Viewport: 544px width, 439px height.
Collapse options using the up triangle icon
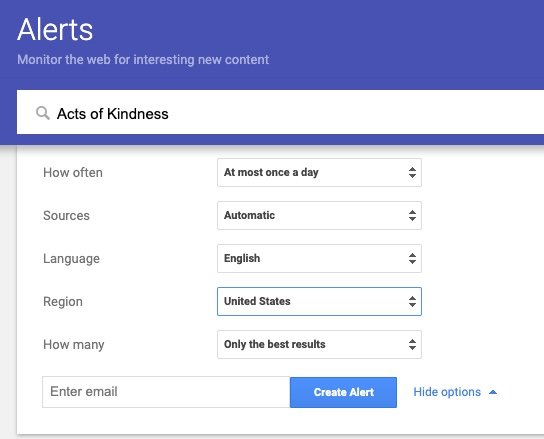point(493,392)
